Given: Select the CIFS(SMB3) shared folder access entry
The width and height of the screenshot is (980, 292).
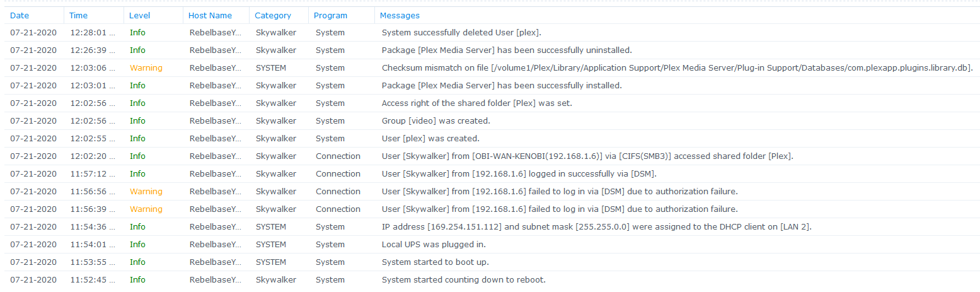Looking at the screenshot, I should click(492, 156).
